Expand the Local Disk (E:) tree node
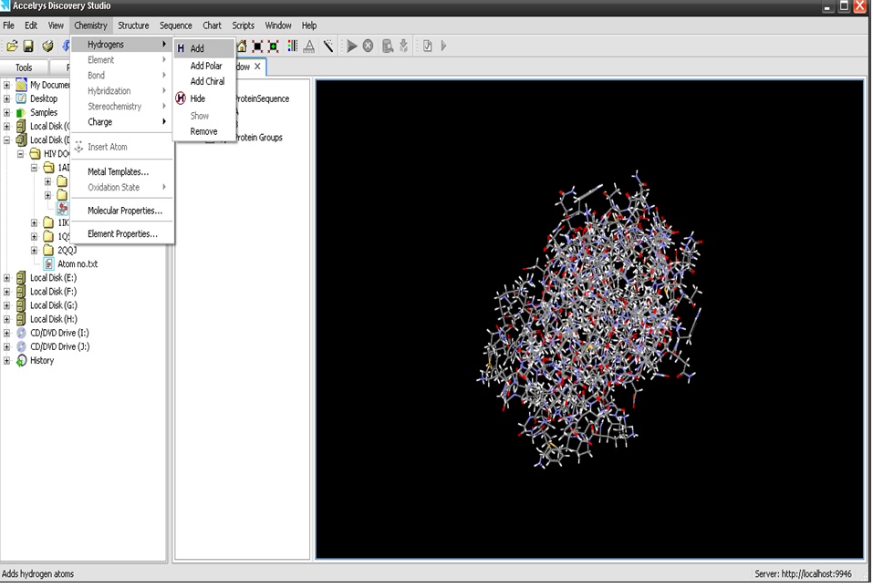Viewport: 873px width, 588px height. click(8, 276)
